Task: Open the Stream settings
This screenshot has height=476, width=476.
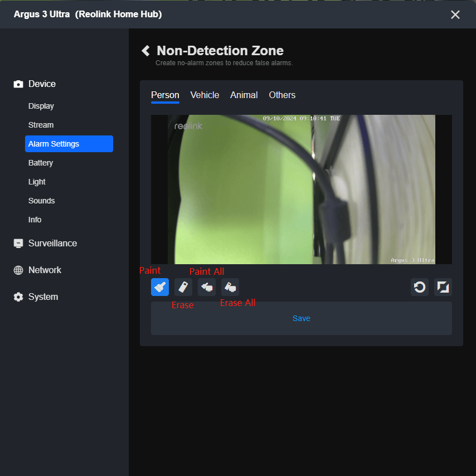Action: pyautogui.click(x=41, y=125)
